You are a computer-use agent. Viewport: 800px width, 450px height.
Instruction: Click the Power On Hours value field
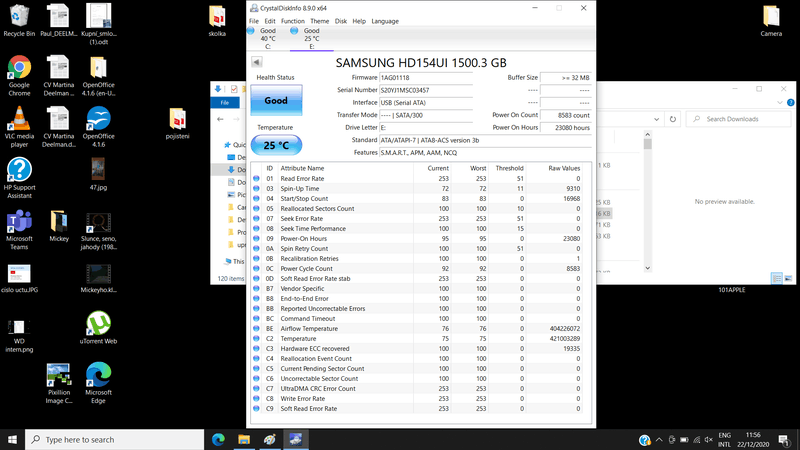click(565, 128)
